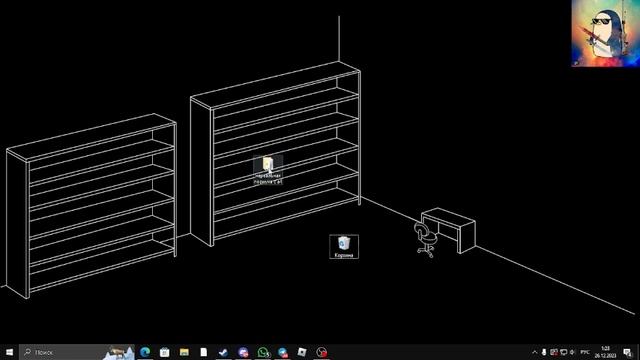Viewport: 640px width, 360px height.
Task: Open the clock and date calendar flyout
Action: (x=605, y=352)
